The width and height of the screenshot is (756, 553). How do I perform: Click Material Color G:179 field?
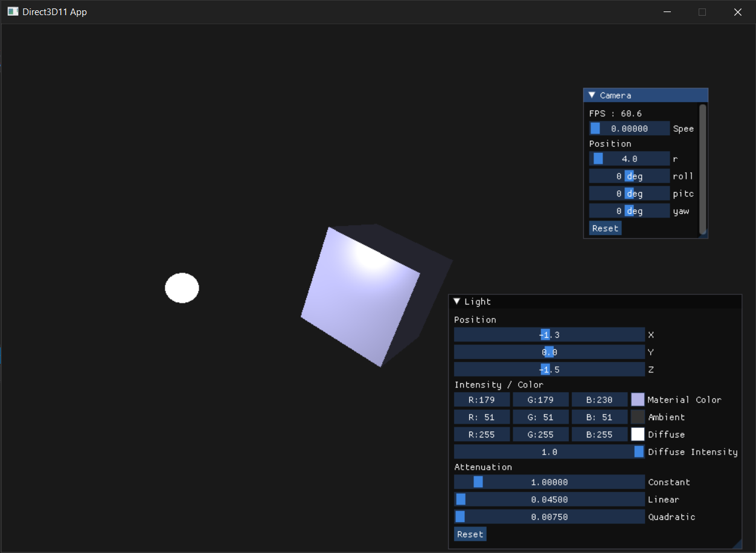540,399
